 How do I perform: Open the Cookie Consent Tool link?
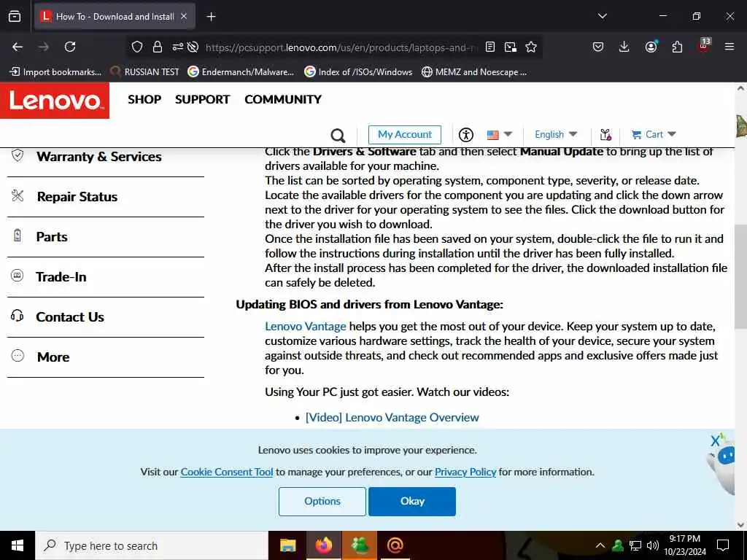click(x=227, y=472)
